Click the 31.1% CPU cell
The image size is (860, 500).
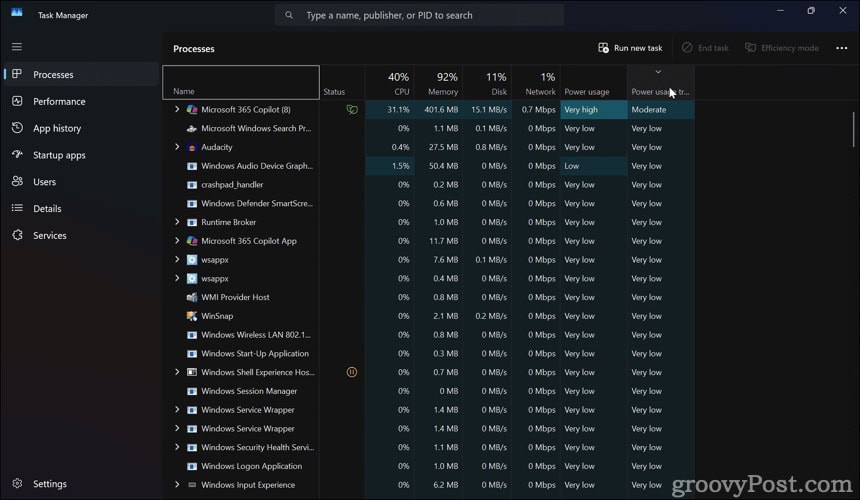point(390,110)
